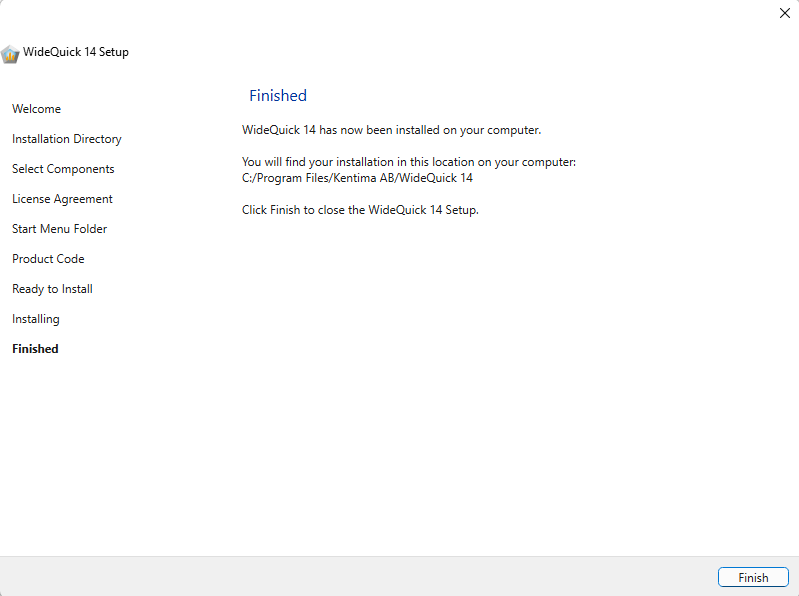Select the Product Code step

48,259
